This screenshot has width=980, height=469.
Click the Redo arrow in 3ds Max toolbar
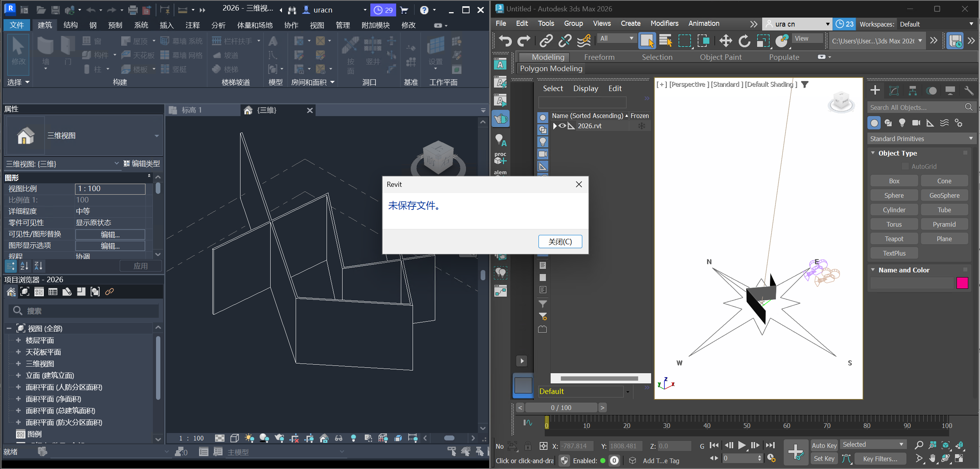524,41
